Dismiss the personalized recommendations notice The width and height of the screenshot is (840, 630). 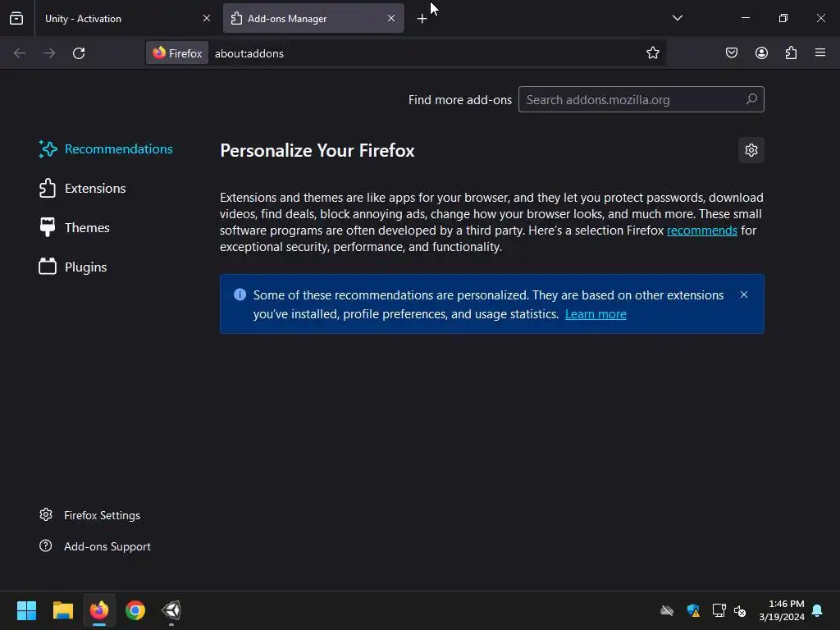coord(743,294)
